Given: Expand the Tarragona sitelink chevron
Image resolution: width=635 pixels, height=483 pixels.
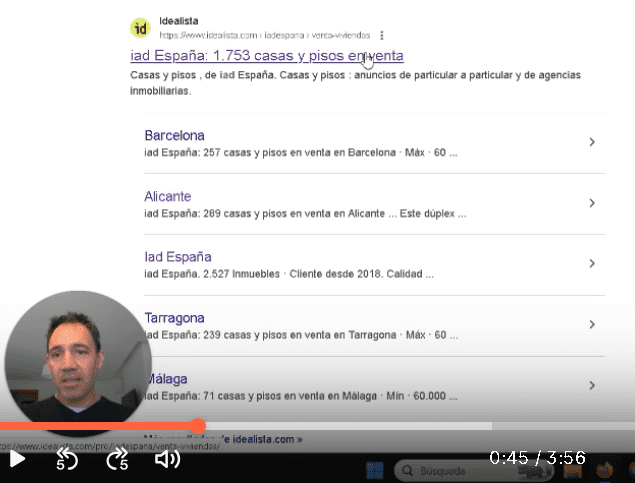Looking at the screenshot, I should (x=592, y=325).
